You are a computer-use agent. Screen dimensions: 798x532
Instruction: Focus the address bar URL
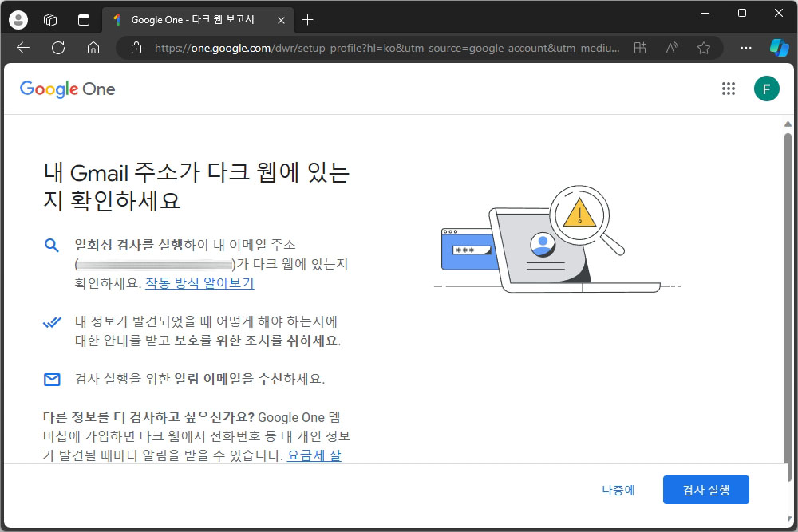(x=387, y=48)
